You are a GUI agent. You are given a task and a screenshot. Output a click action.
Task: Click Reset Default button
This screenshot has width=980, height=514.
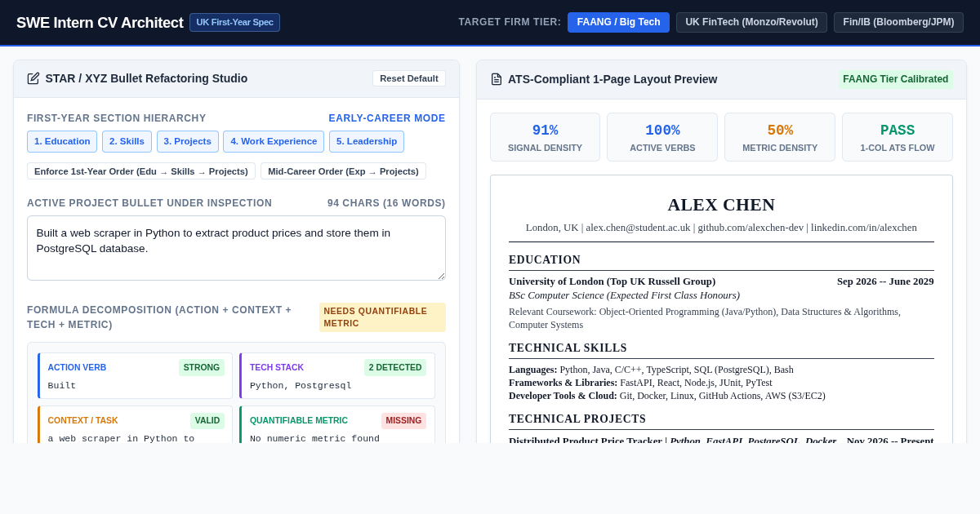409,78
